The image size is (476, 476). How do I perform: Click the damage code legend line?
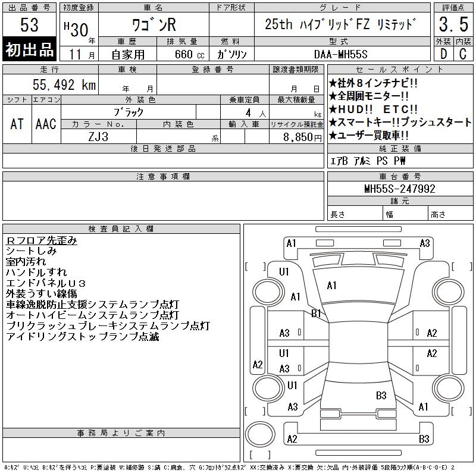click(230, 468)
